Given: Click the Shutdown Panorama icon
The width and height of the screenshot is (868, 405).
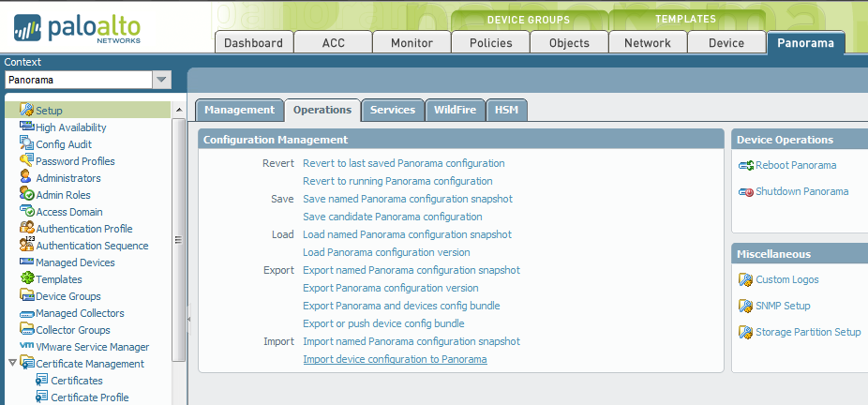Looking at the screenshot, I should [745, 192].
